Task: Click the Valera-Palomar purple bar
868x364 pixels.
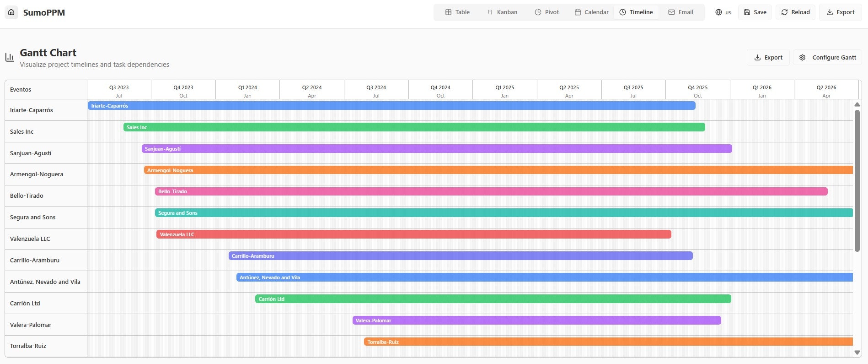Action: 537,321
